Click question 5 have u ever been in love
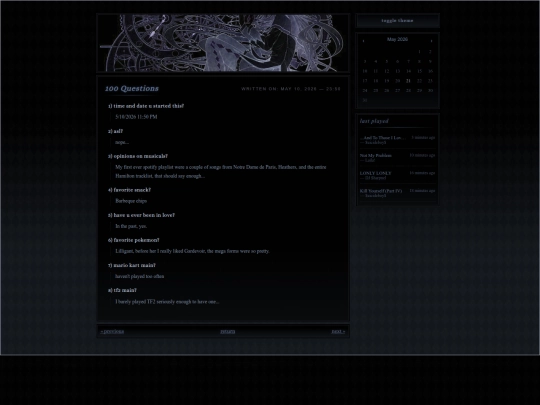This screenshot has width=540, height=405. pos(141,215)
